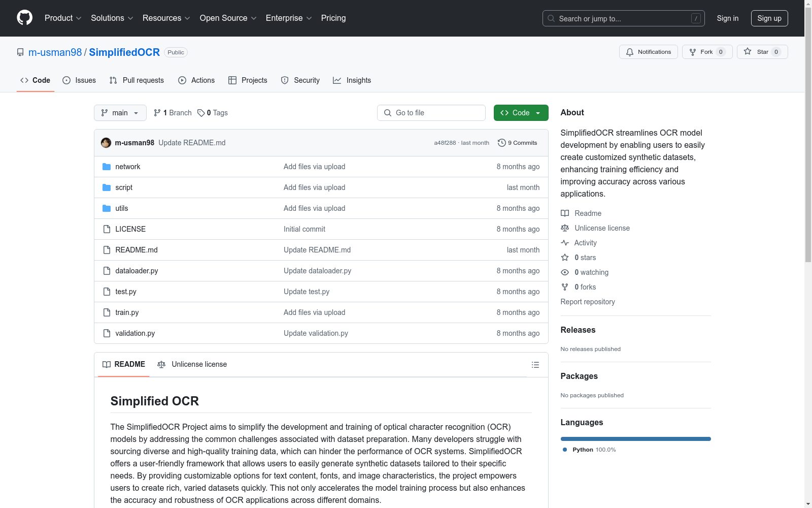Select the Unlicense license tab
Screen dimensions: 812x508
[x=192, y=364]
